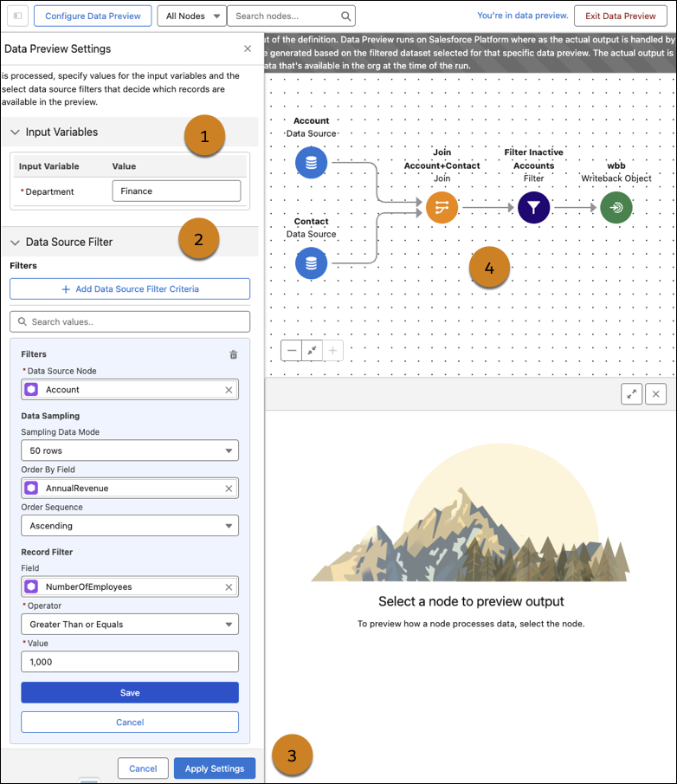Image resolution: width=677 pixels, height=784 pixels.
Task: Click the AnnualRevenue field icon
Action: pyautogui.click(x=31, y=488)
